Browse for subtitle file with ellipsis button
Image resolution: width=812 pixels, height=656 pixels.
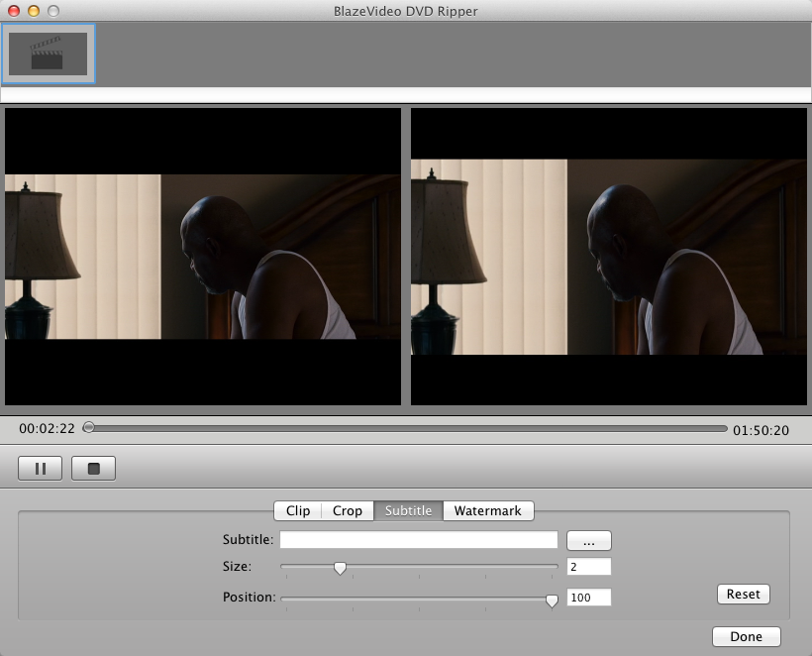[x=589, y=540]
